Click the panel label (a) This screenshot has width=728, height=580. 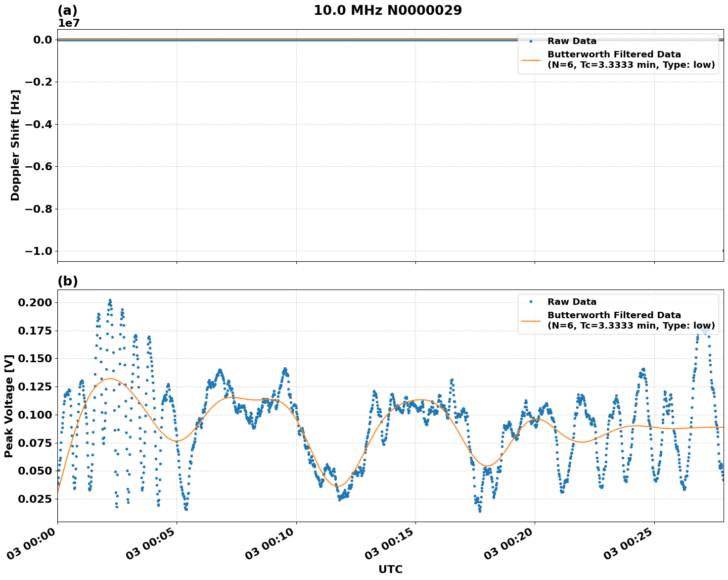click(68, 9)
